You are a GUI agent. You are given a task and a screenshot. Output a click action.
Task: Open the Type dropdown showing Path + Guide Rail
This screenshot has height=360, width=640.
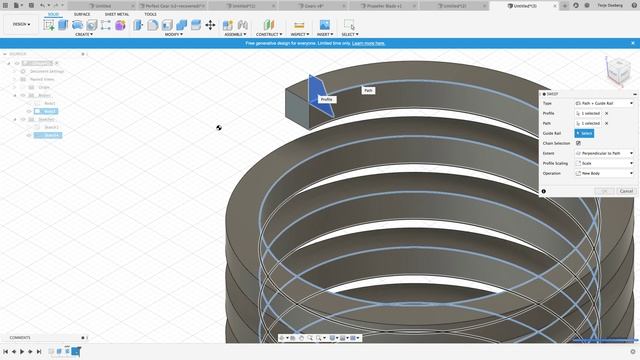pyautogui.click(x=604, y=103)
